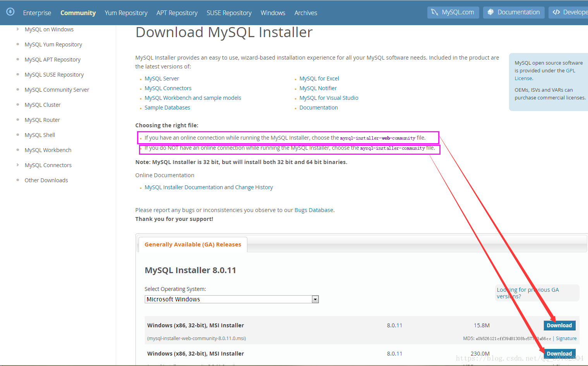Open the Community tab
Screen dimensions: 588x366
coord(78,13)
